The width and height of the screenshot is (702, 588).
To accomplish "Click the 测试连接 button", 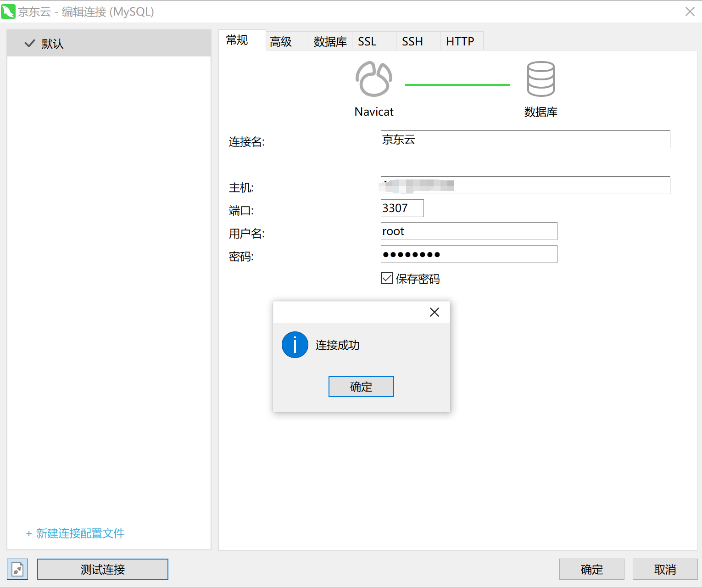I will 102,569.
